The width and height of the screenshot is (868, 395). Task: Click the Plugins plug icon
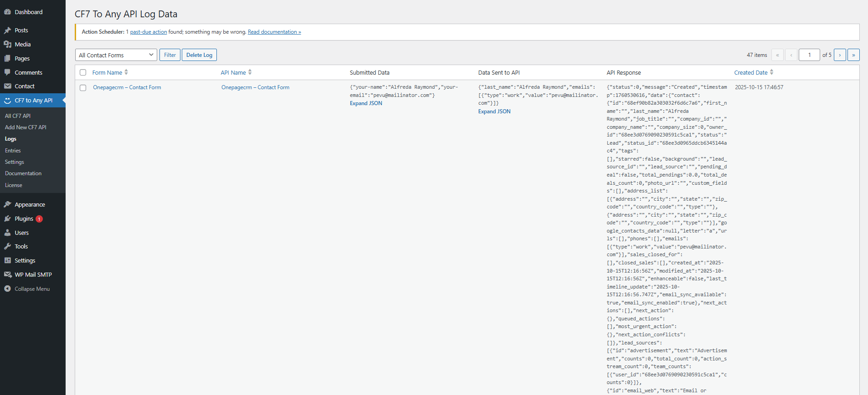[7, 219]
